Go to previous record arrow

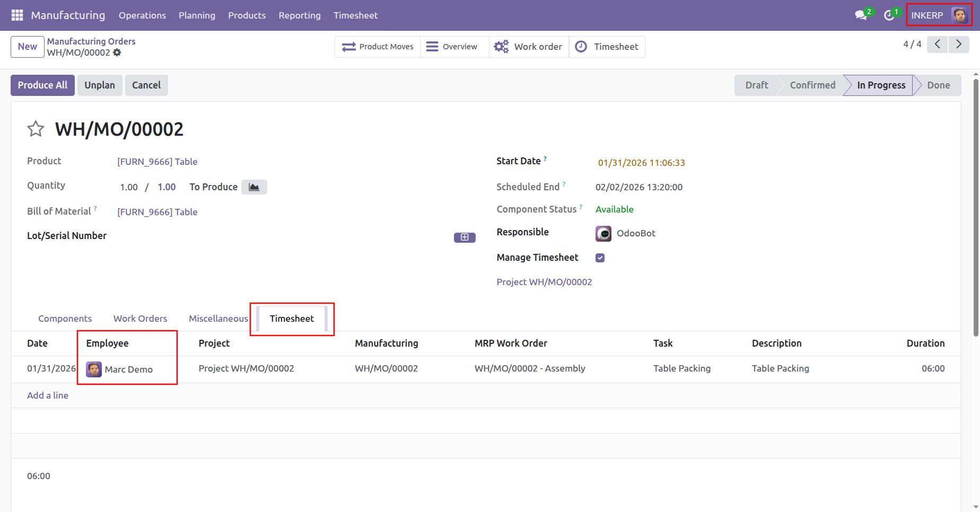[938, 45]
